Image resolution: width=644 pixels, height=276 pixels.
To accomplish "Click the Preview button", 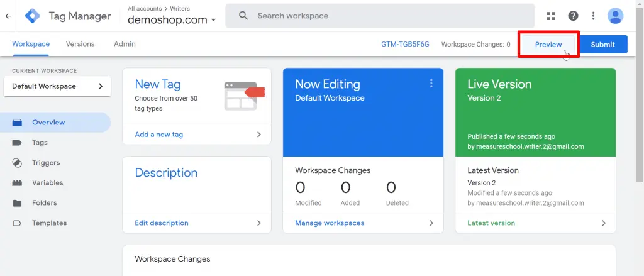I will click(x=548, y=45).
